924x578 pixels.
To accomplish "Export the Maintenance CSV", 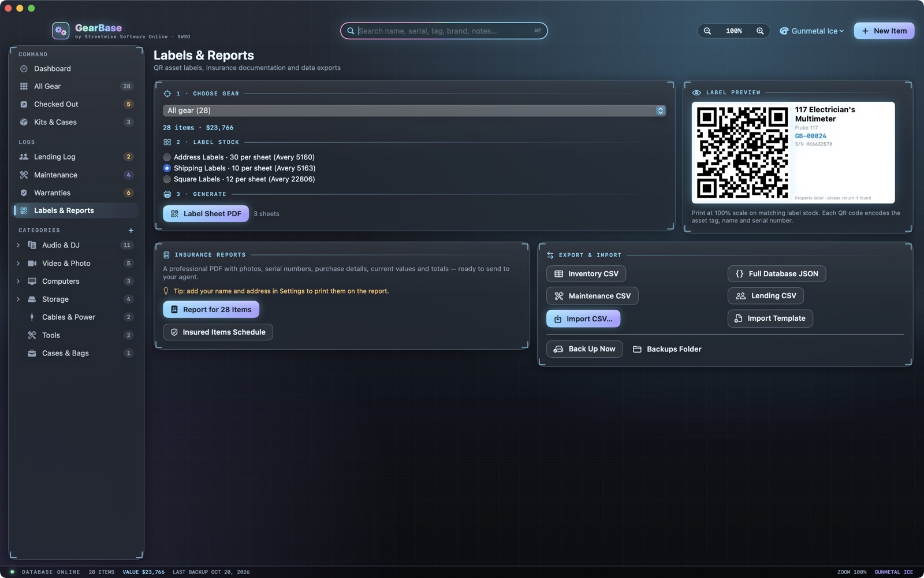I will (x=592, y=296).
